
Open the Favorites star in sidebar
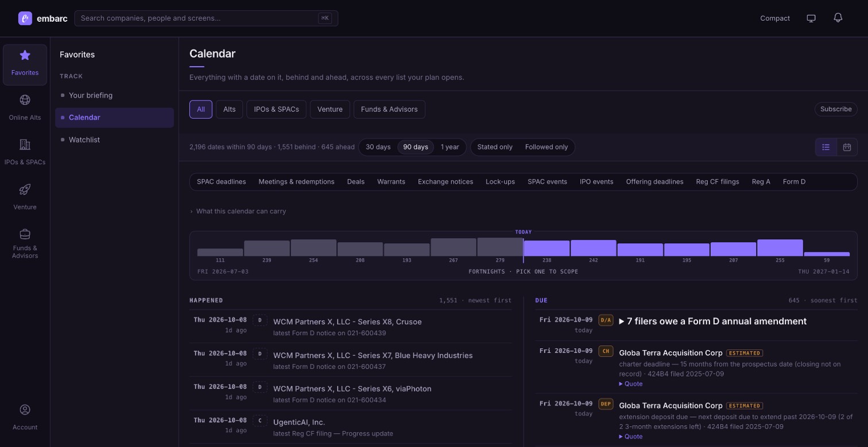click(x=25, y=55)
